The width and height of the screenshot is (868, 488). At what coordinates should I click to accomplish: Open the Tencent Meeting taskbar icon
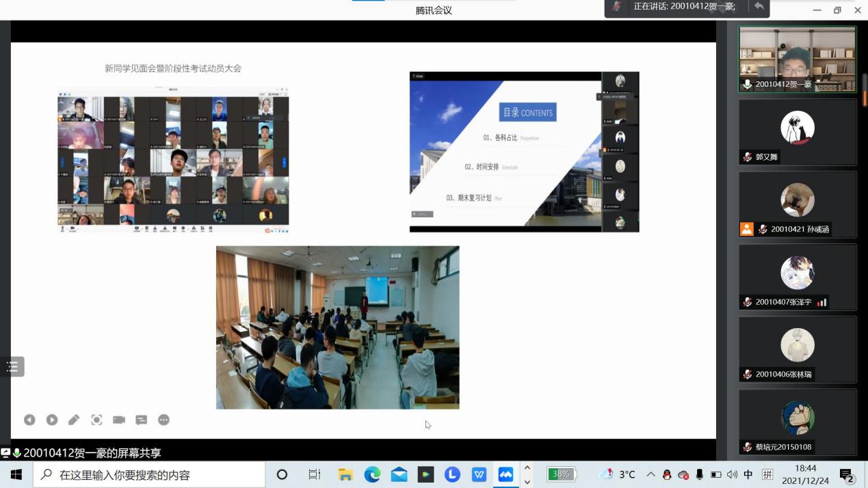(x=505, y=474)
